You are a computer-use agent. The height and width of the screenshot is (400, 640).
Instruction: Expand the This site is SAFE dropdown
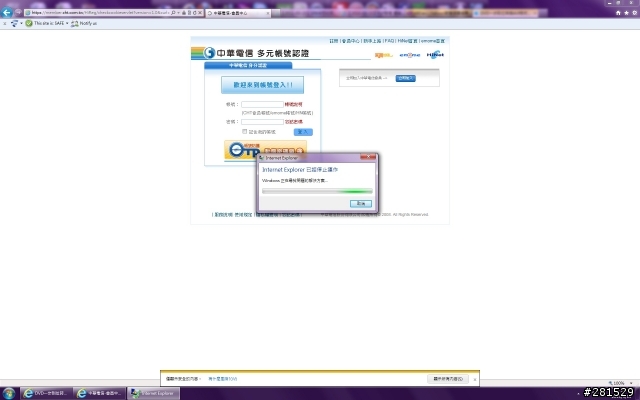click(x=67, y=24)
